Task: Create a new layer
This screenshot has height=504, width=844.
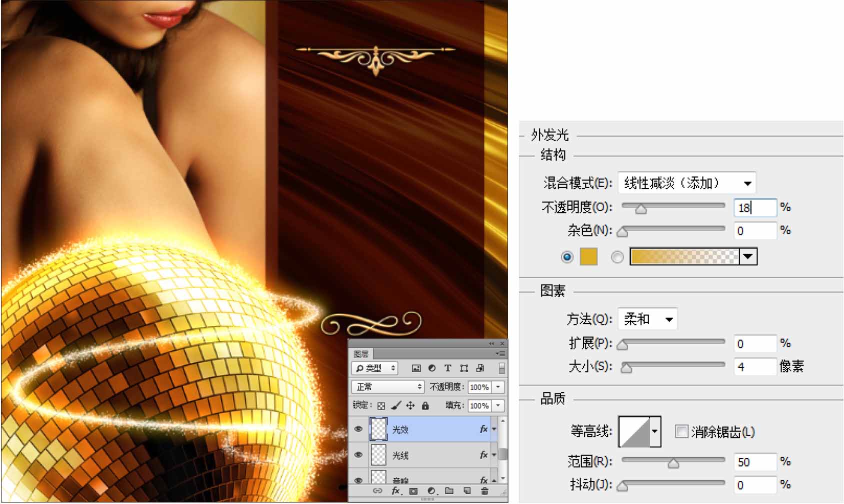Action: coord(467,491)
